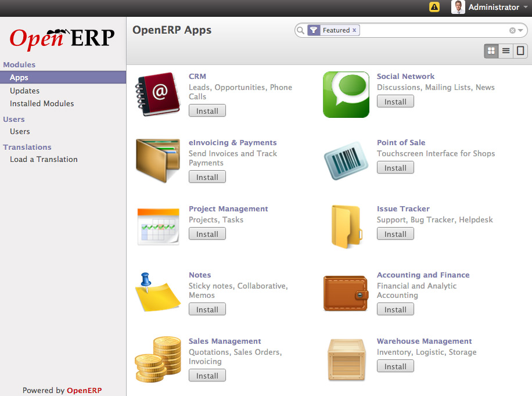Click 'Support, Bug Tracker, Helpdesk' text
The image size is (532, 396).
[x=434, y=219]
